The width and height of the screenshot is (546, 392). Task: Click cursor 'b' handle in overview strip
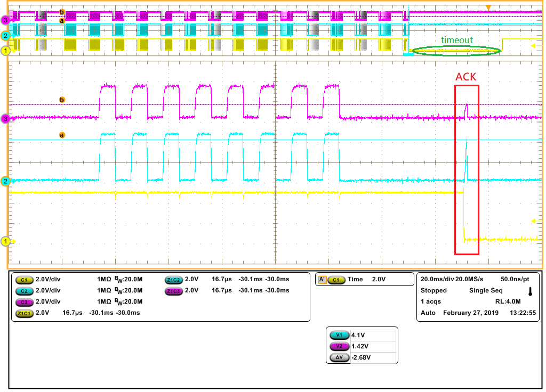tap(62, 12)
